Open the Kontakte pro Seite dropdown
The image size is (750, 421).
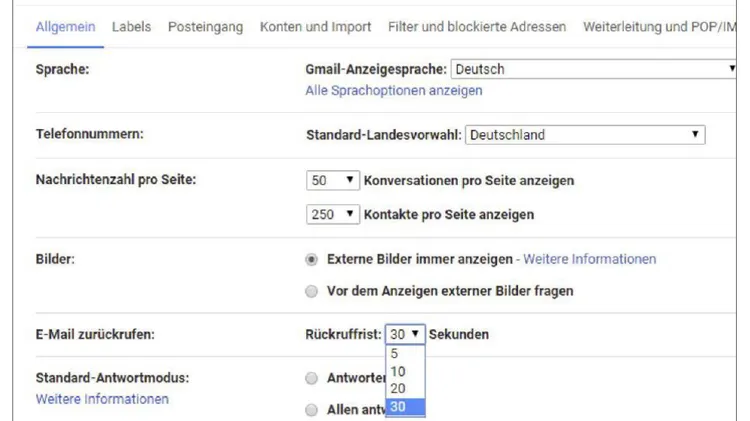pyautogui.click(x=333, y=214)
